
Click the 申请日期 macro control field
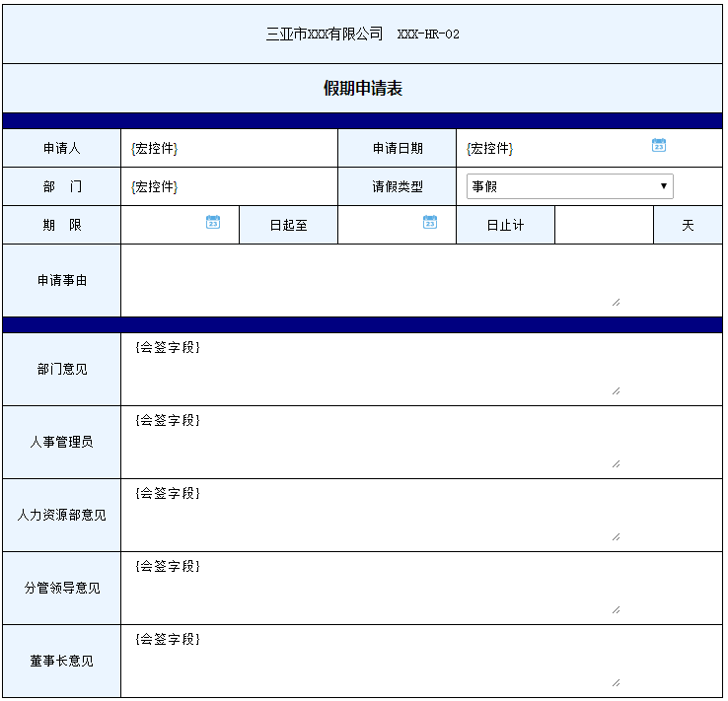(x=490, y=149)
